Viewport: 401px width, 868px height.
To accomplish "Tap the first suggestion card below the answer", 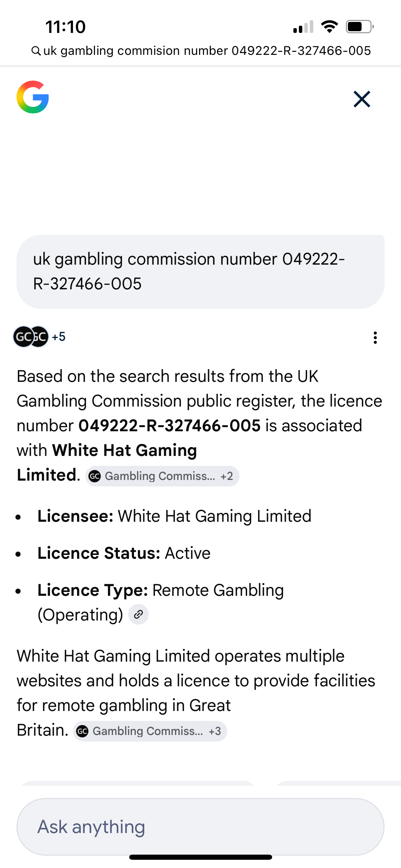I will pyautogui.click(x=137, y=783).
